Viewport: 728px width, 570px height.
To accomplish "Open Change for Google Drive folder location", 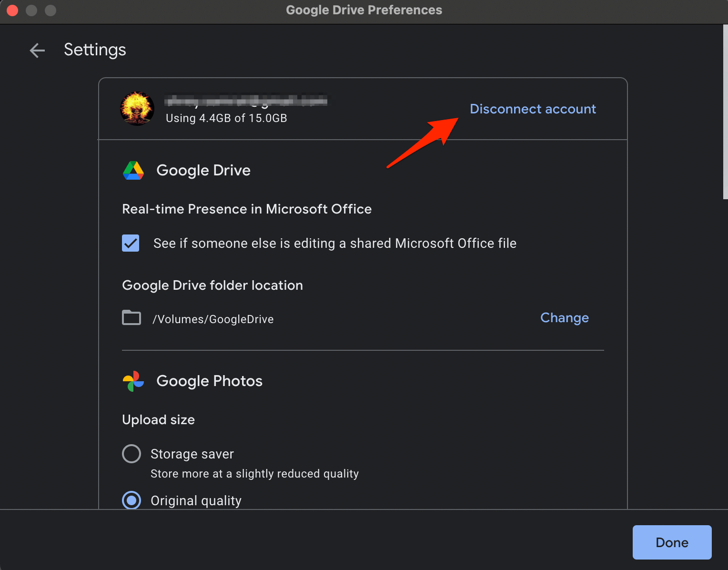I will (x=564, y=318).
